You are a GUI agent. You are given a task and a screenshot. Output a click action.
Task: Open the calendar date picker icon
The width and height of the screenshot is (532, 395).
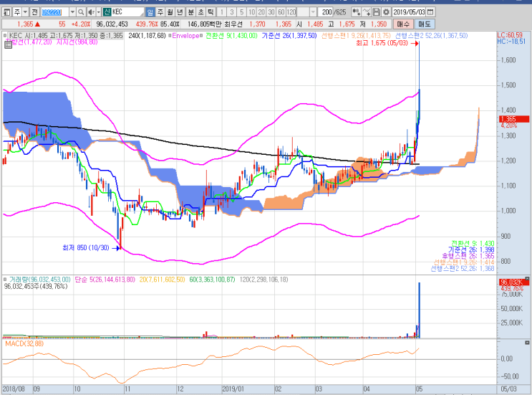click(x=430, y=12)
